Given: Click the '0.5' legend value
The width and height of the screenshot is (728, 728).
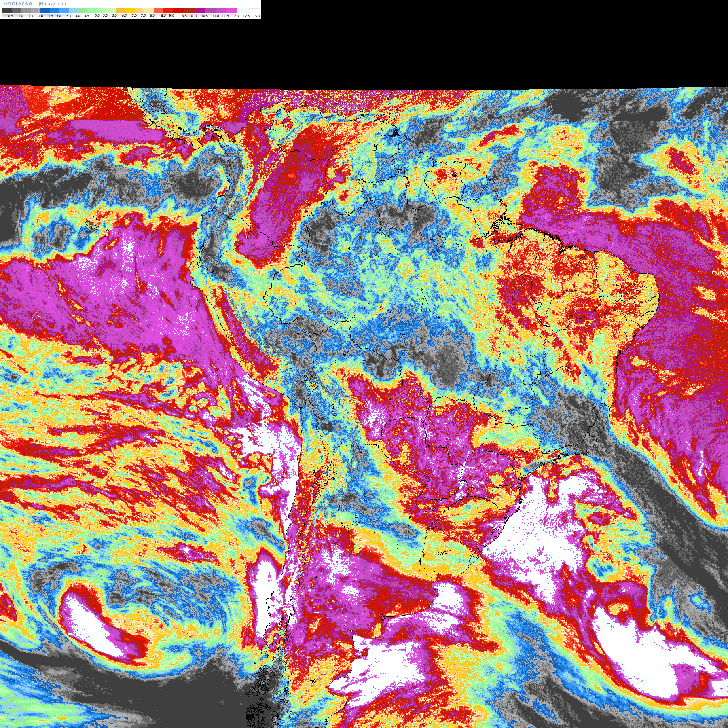Looking at the screenshot, I should tap(11, 16).
